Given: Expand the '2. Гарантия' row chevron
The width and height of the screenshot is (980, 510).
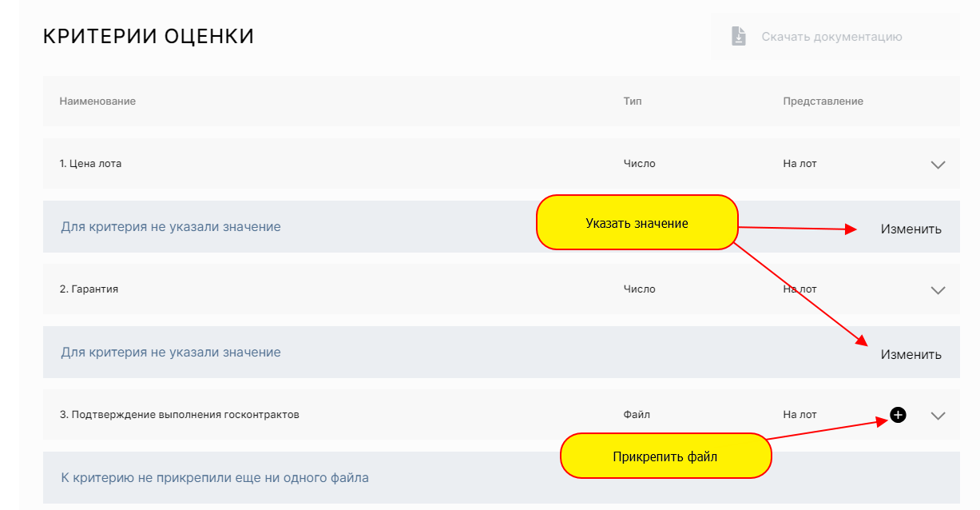Looking at the screenshot, I should (x=938, y=290).
